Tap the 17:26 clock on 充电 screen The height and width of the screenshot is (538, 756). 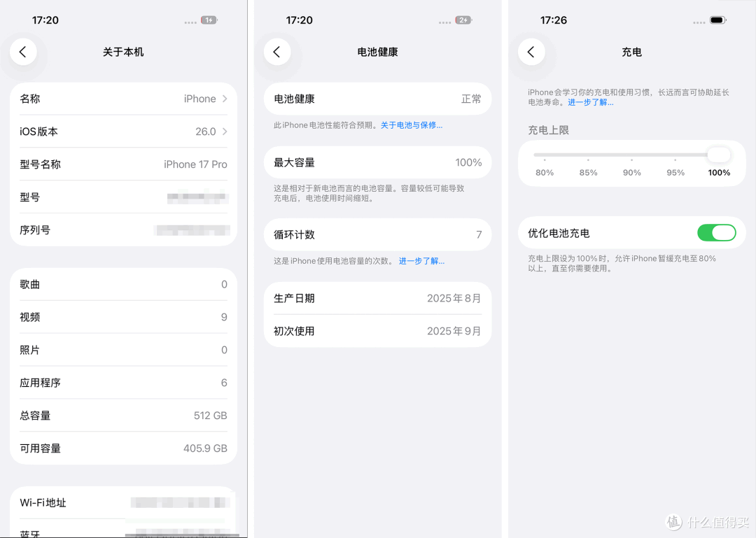[554, 20]
